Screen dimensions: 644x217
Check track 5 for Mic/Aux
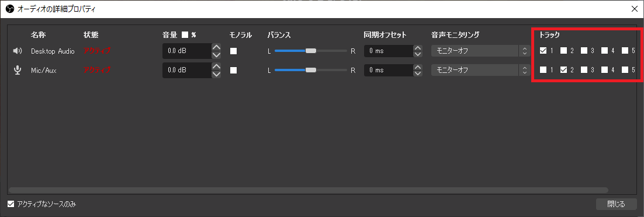click(625, 70)
